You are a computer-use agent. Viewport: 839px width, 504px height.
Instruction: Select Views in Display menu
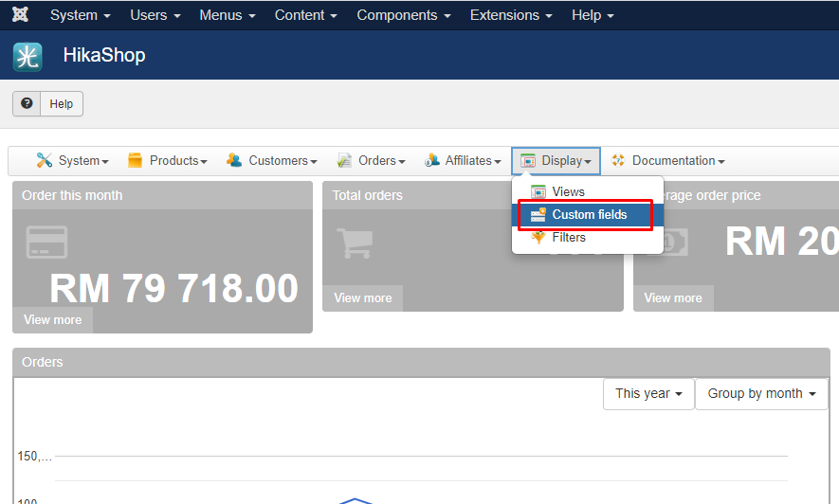[588, 191]
